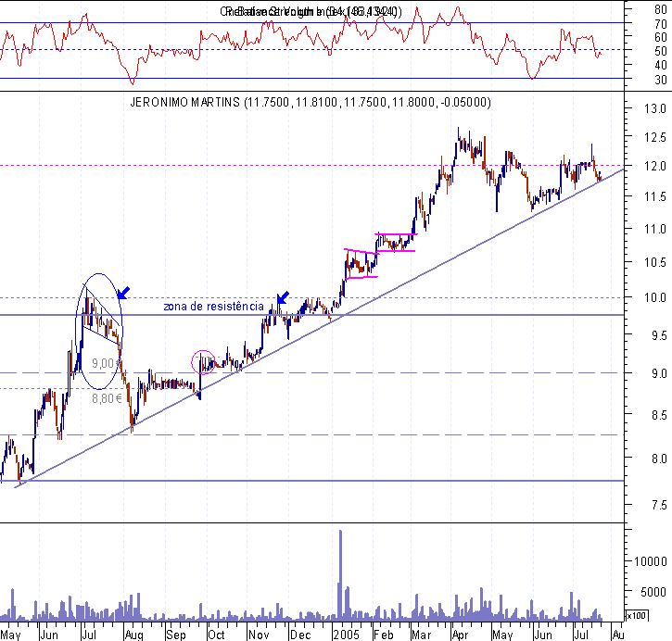Click the Aug month label on time axis
This screenshot has height=641, width=672.
133,635
